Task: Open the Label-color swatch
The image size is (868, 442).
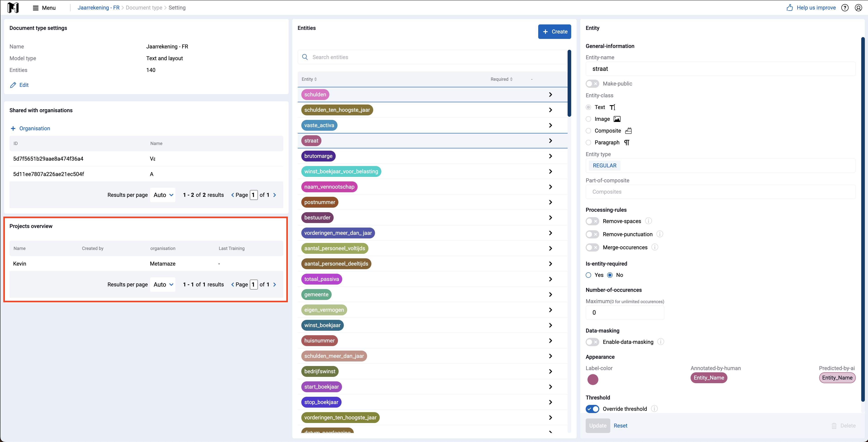Action: tap(593, 379)
